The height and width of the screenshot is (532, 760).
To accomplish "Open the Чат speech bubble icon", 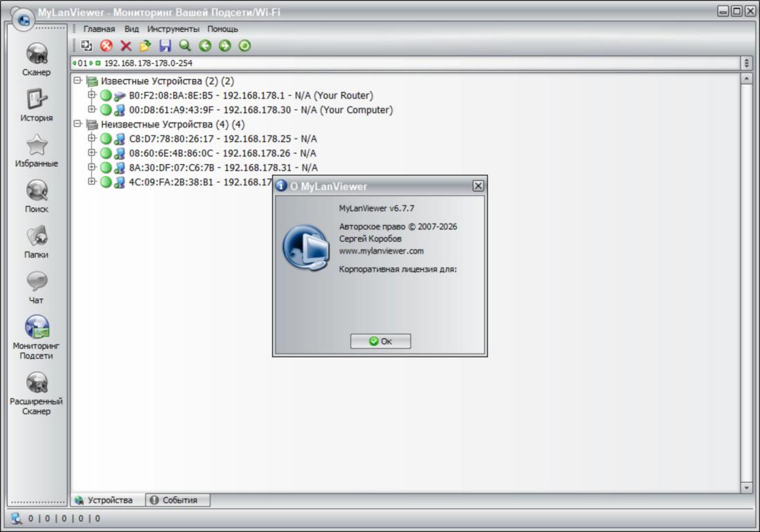I will pyautogui.click(x=37, y=282).
